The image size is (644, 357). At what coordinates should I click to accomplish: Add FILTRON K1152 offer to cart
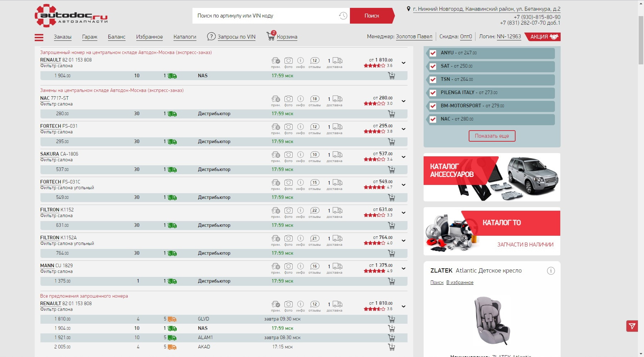[391, 225]
